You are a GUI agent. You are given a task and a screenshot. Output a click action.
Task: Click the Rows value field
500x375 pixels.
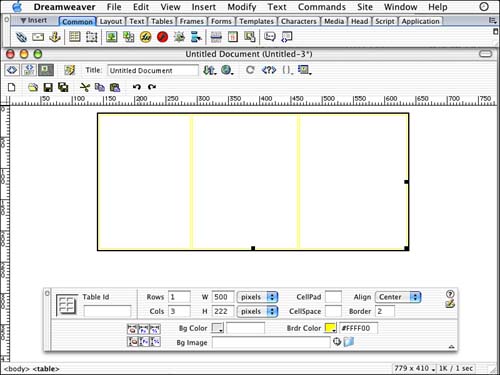(179, 297)
